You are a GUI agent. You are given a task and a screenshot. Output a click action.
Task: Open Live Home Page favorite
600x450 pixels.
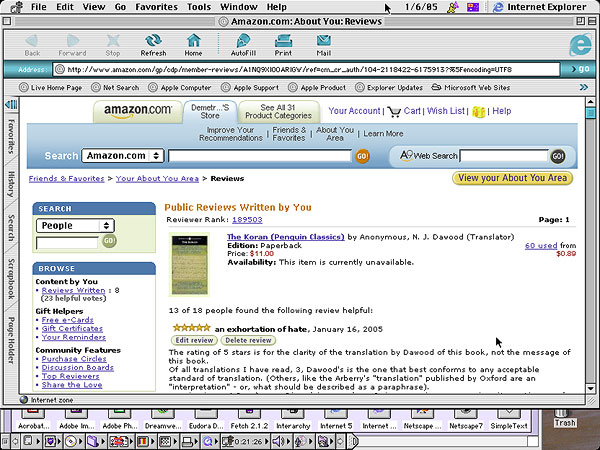tap(51, 88)
